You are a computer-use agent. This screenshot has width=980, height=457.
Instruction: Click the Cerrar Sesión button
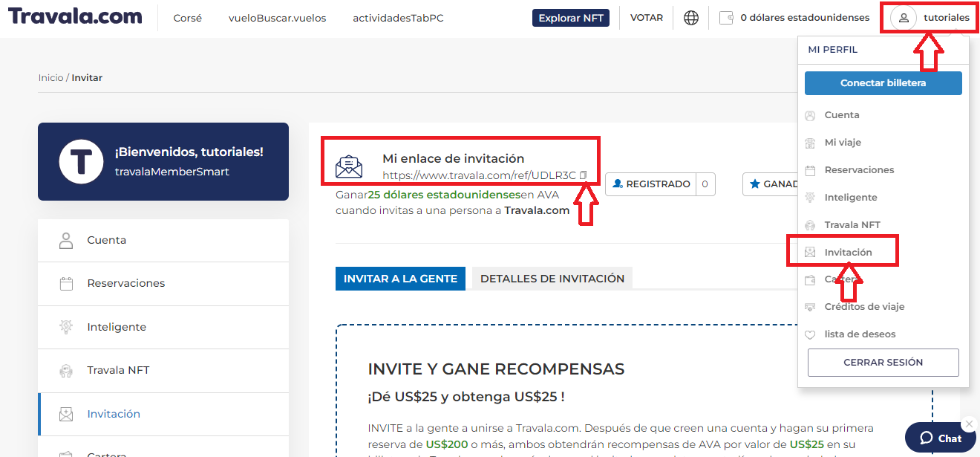point(883,363)
